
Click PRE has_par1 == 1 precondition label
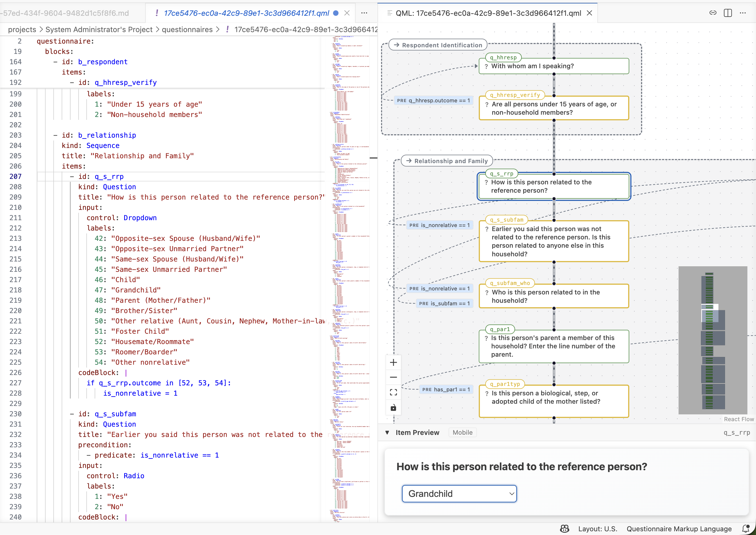click(x=446, y=389)
